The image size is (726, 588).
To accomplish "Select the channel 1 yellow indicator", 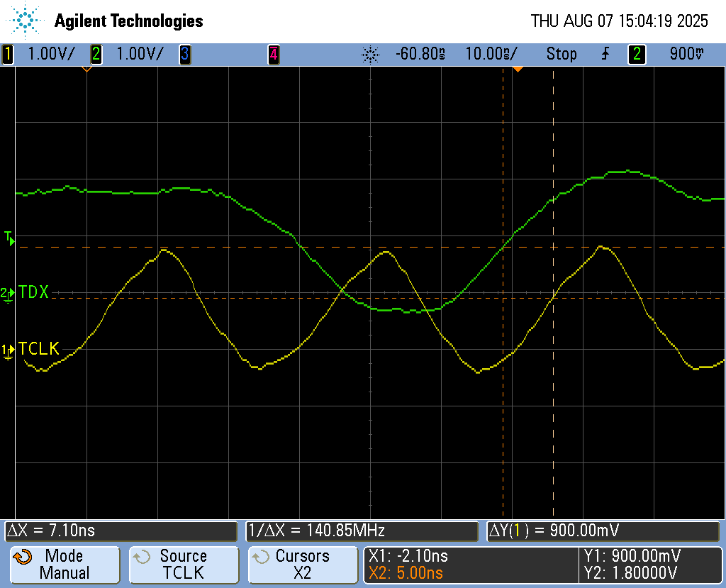I will click(8, 54).
